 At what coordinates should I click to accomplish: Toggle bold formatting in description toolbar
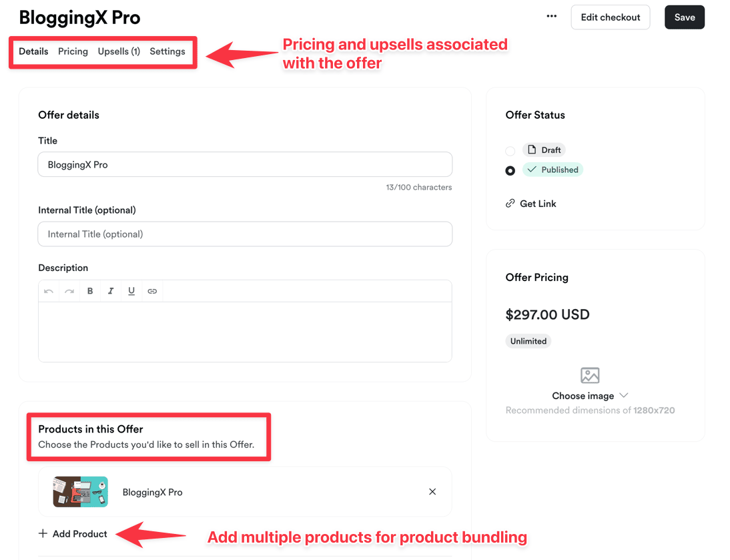[x=90, y=291]
